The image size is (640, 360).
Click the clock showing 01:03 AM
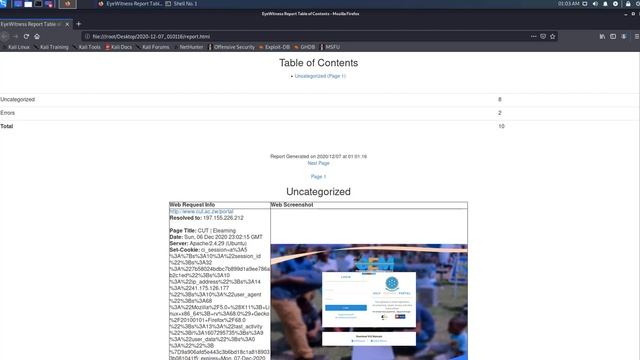pos(569,4)
